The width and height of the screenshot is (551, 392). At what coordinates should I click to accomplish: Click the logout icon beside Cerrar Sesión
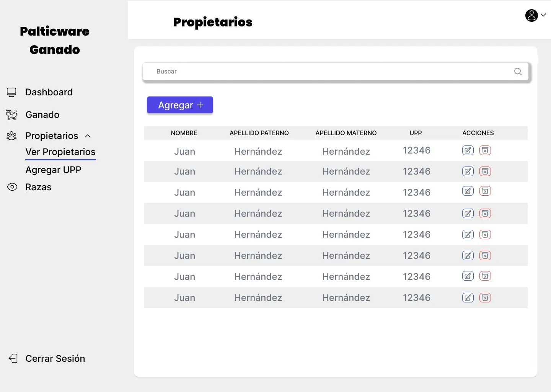click(13, 358)
